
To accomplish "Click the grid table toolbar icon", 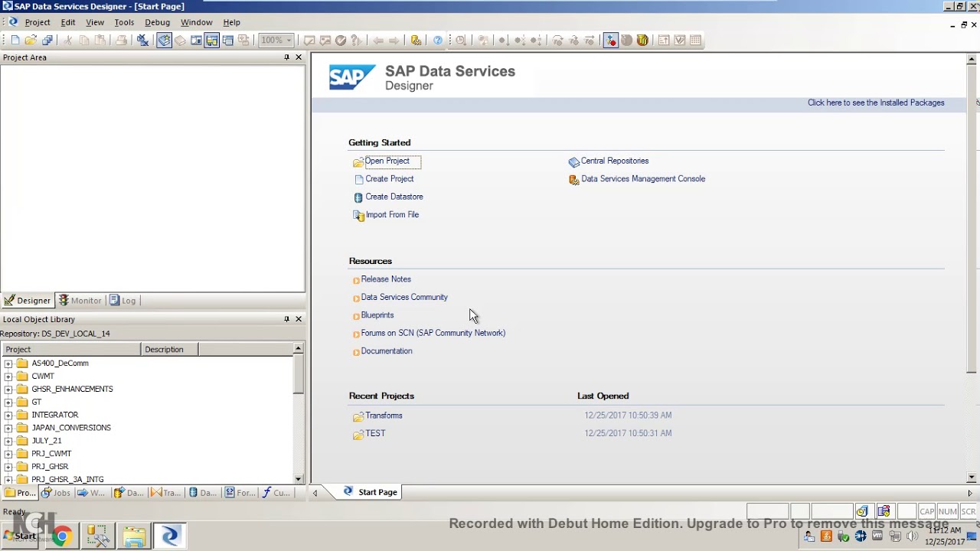I will [x=695, y=41].
